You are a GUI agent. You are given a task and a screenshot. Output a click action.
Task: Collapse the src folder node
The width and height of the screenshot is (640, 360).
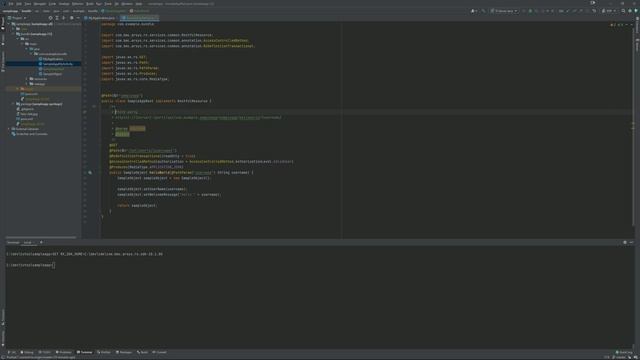click(x=18, y=39)
